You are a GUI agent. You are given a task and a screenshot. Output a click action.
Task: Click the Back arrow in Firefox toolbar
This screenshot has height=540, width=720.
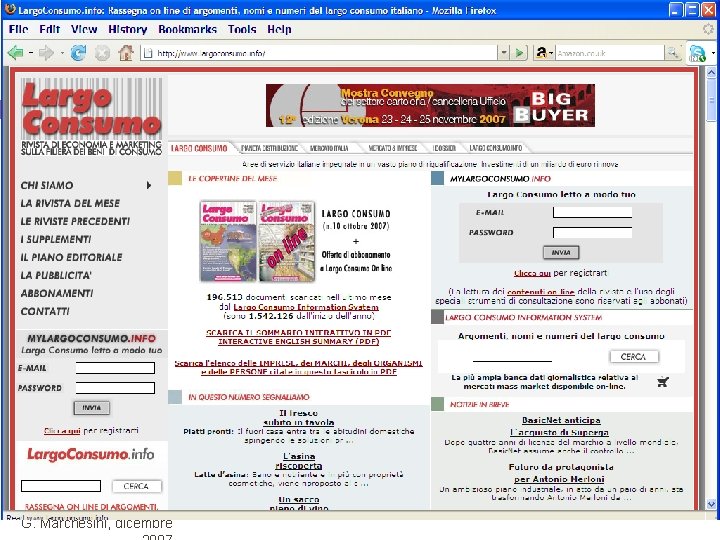click(16, 53)
